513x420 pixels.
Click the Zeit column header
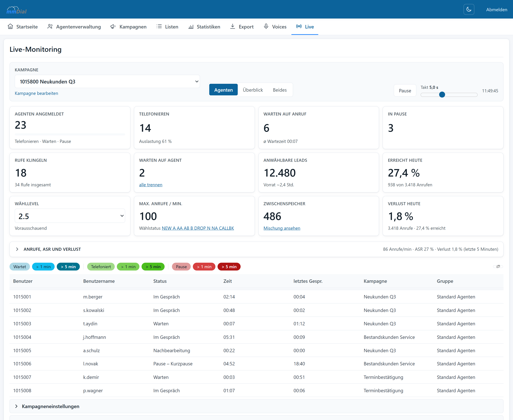[227, 281]
